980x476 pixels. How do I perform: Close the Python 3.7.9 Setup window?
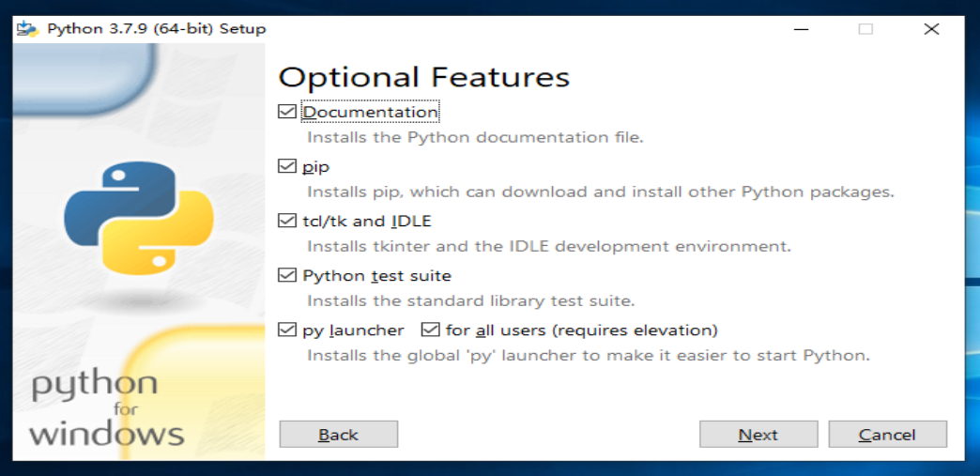[x=931, y=29]
